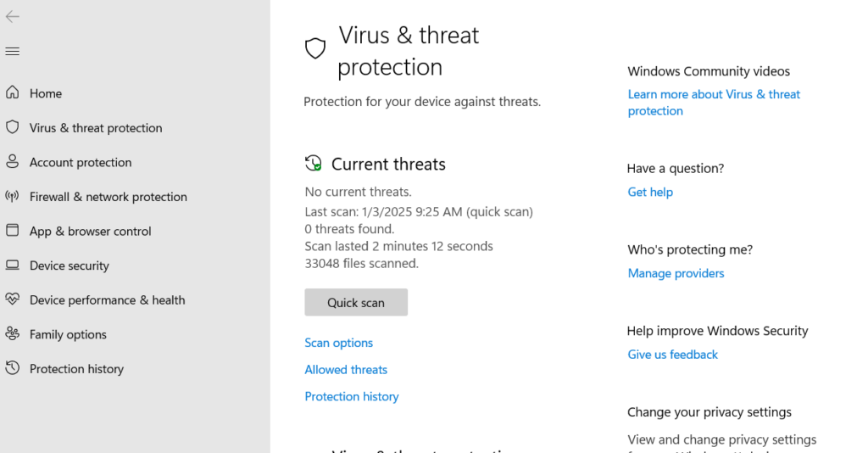Open Allowed threats link
The image size is (868, 453).
click(346, 369)
